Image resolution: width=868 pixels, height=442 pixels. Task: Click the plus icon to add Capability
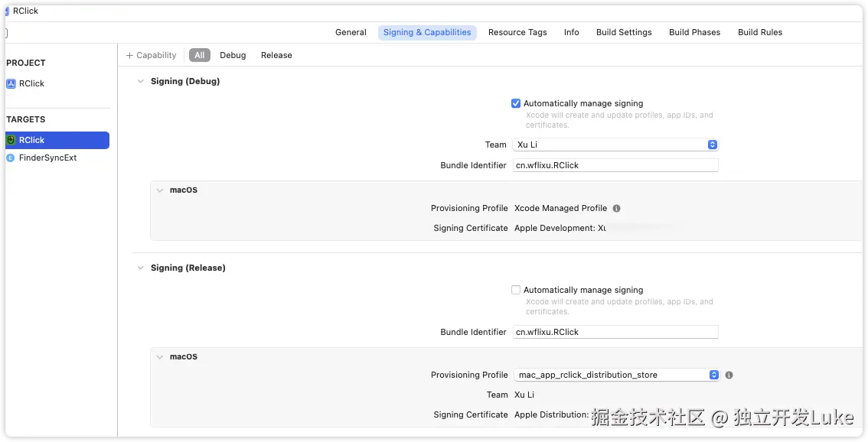pos(129,55)
